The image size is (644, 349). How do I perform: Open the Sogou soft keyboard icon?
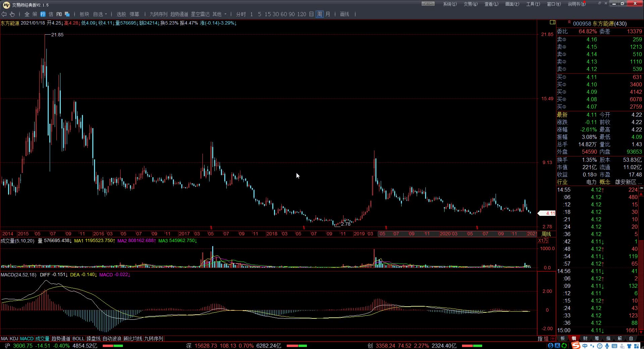coord(614,346)
